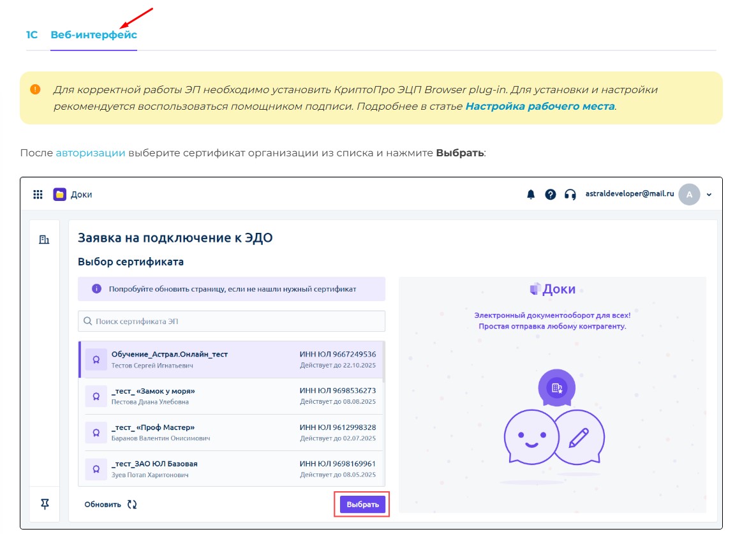Open the help question mark icon
This screenshot has width=756, height=534.
[x=551, y=194]
